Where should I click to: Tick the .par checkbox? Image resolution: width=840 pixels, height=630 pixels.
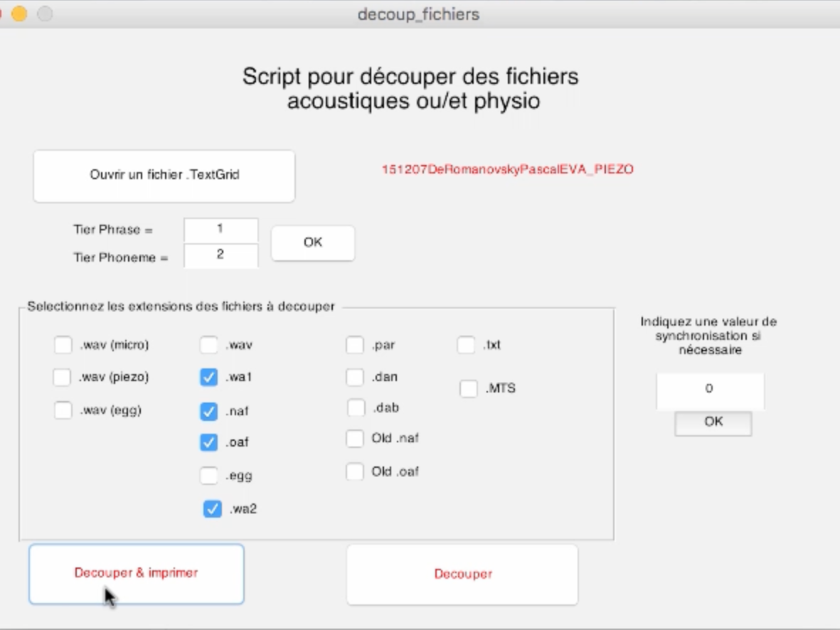pyautogui.click(x=355, y=346)
